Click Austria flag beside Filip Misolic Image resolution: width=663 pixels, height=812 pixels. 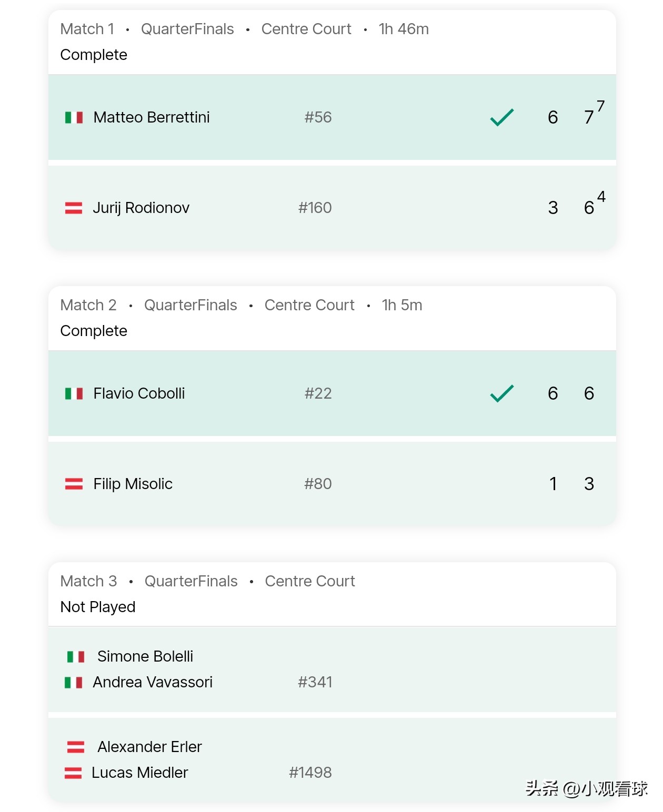pos(74,484)
